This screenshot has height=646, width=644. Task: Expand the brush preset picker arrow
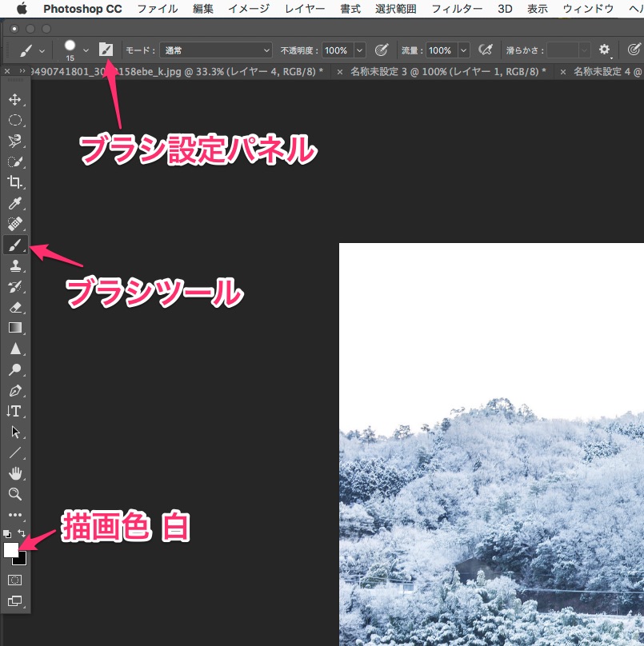point(86,50)
